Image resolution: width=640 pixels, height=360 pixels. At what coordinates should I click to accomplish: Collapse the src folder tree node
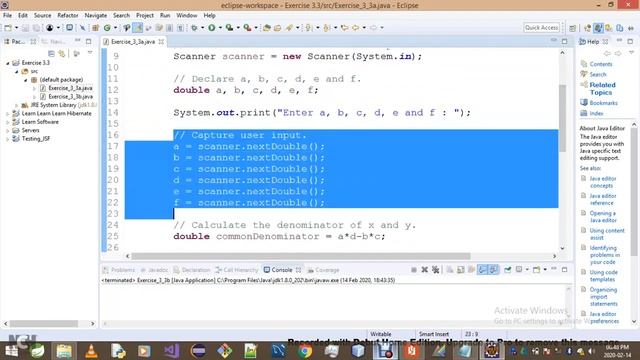point(16,71)
